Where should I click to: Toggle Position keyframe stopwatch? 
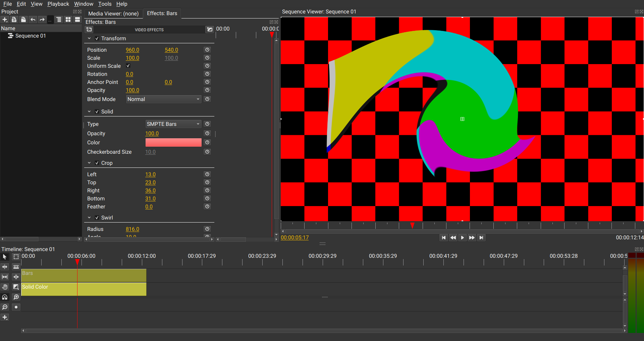207,50
